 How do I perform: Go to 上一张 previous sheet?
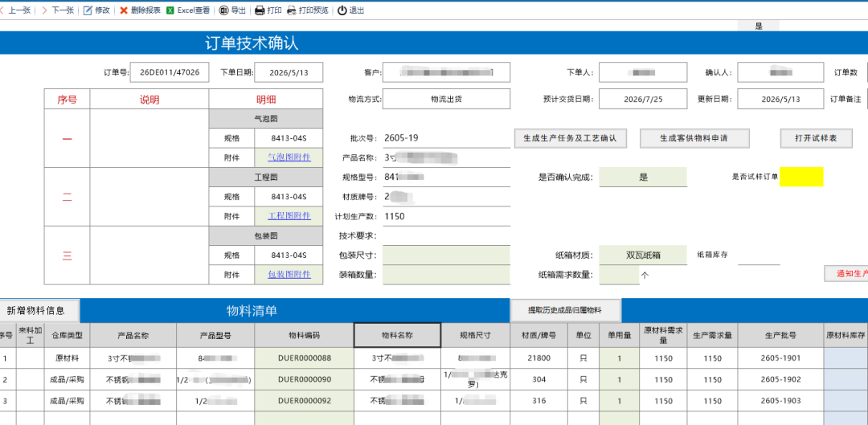click(19, 10)
